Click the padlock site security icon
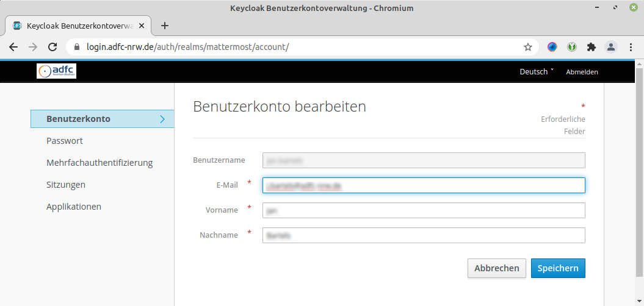This screenshot has height=306, width=644. [x=76, y=47]
